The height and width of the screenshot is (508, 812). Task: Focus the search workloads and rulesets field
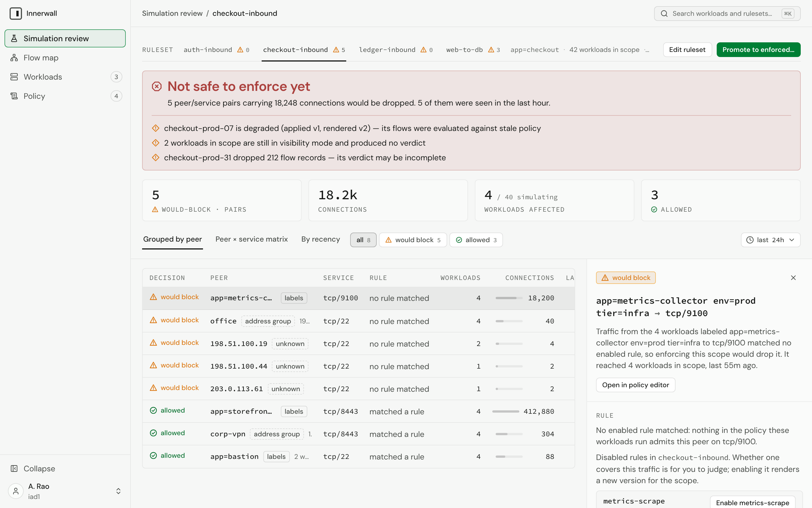click(x=727, y=14)
